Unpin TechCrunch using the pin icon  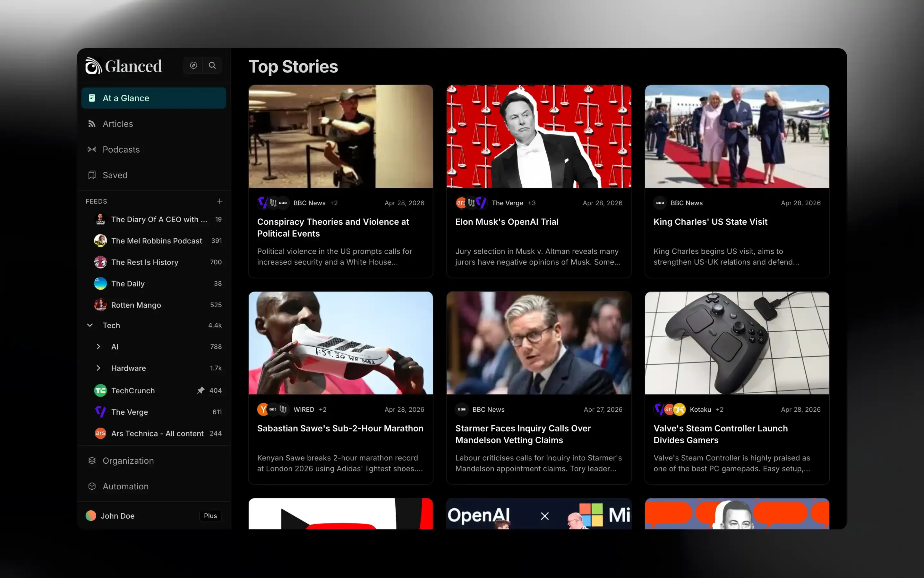coord(201,390)
